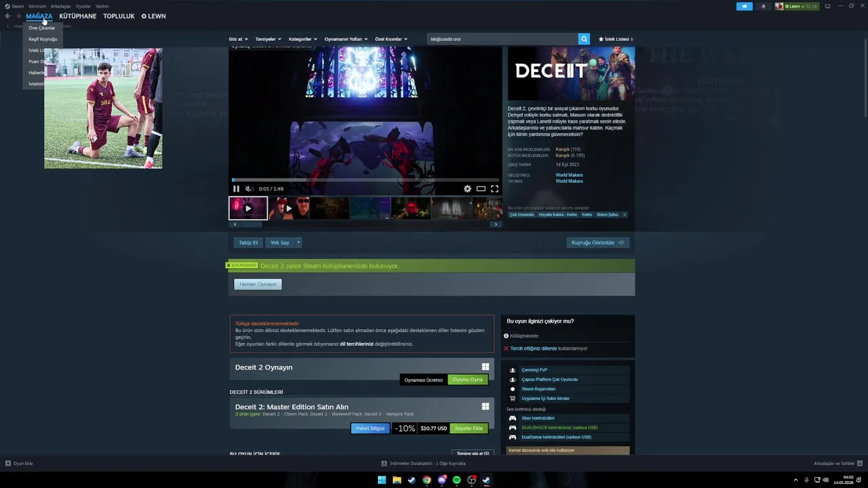Image resolution: width=868 pixels, height=488 pixels.
Task: Show hidden system tray icons chevron
Action: [x=795, y=480]
